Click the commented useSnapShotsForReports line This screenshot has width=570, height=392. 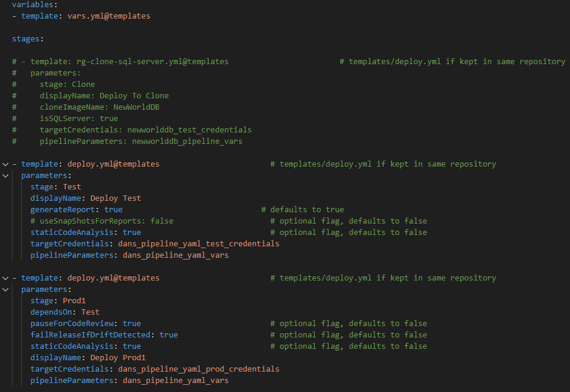[102, 221]
